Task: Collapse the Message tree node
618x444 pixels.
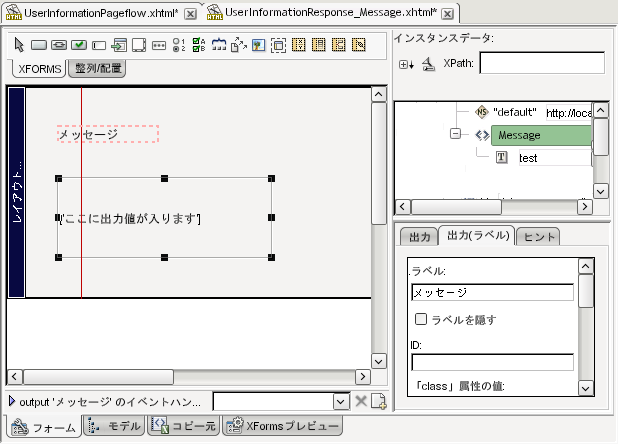Action: click(455, 134)
